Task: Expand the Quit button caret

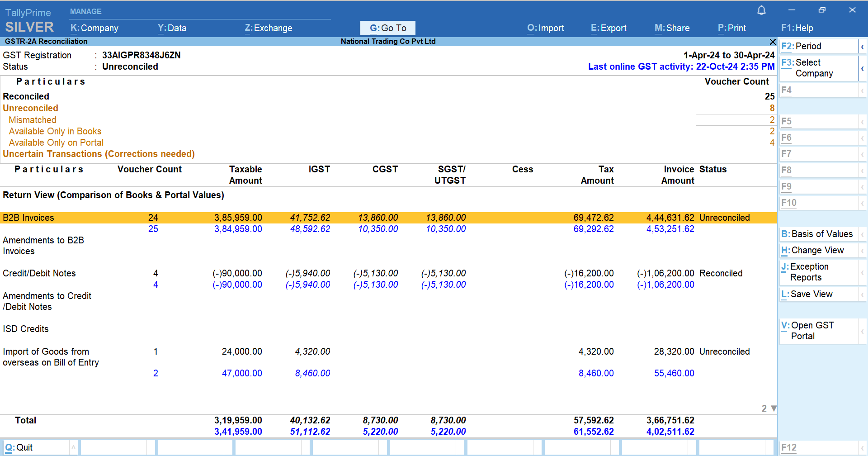Action: (x=73, y=447)
